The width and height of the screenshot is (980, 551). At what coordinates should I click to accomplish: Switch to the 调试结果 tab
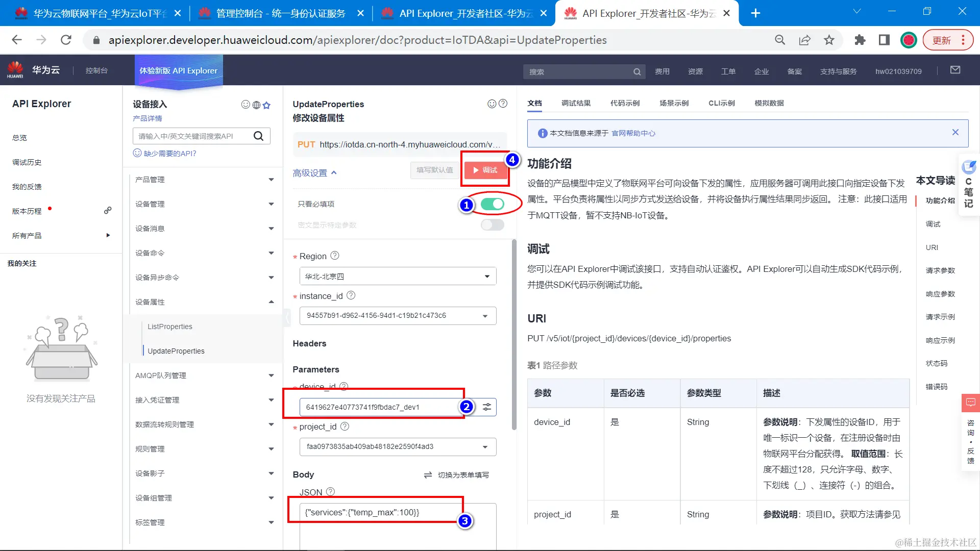point(576,103)
